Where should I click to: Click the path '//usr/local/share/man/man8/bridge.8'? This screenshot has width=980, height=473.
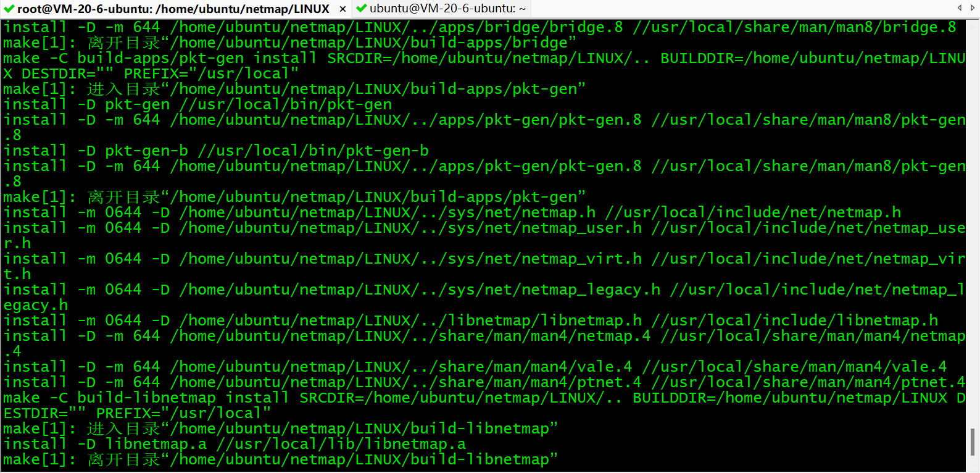[795, 27]
